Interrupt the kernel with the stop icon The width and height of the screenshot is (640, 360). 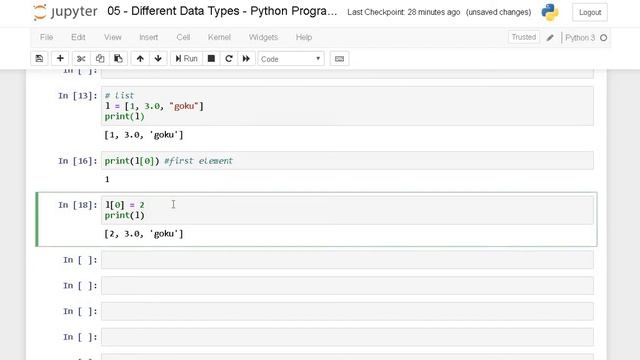pos(211,59)
